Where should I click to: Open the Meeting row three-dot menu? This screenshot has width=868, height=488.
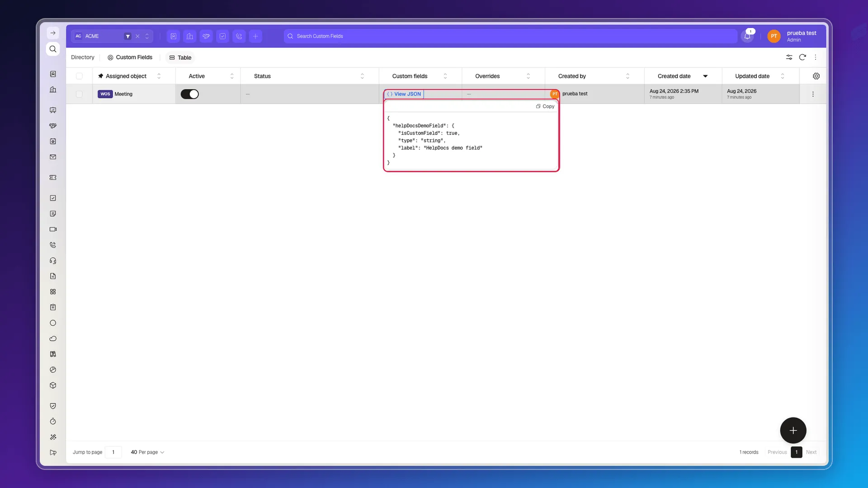click(813, 94)
